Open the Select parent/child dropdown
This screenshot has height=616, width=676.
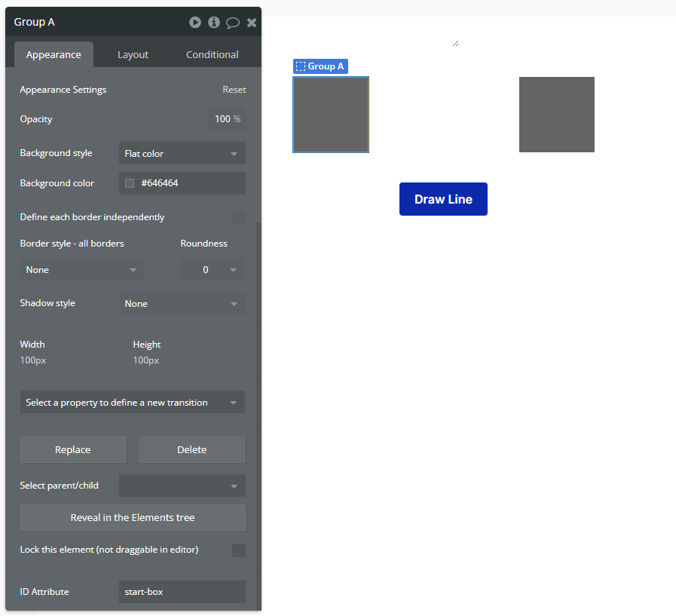pos(182,486)
